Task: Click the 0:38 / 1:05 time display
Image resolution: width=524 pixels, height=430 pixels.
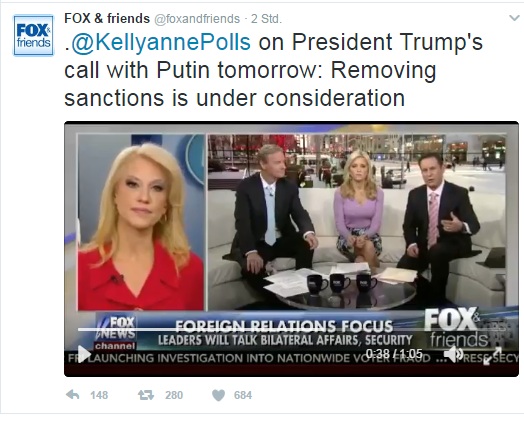Action: [394, 353]
